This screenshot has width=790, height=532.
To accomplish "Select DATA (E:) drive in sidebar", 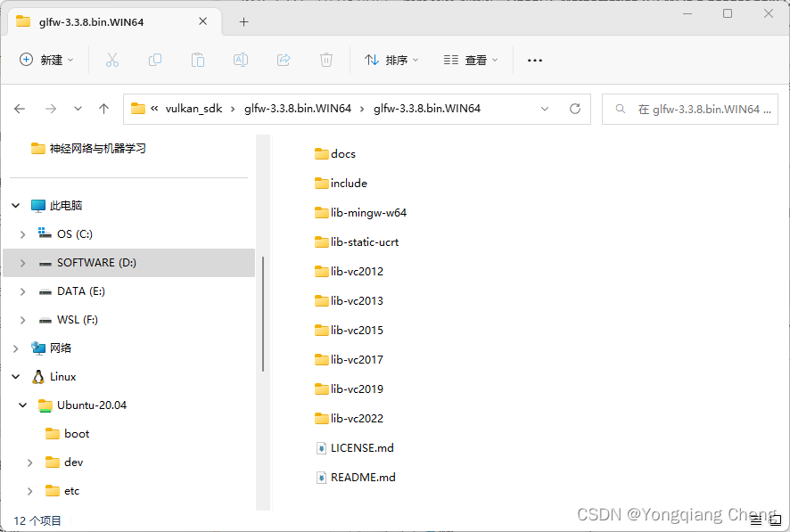I will coord(71,291).
